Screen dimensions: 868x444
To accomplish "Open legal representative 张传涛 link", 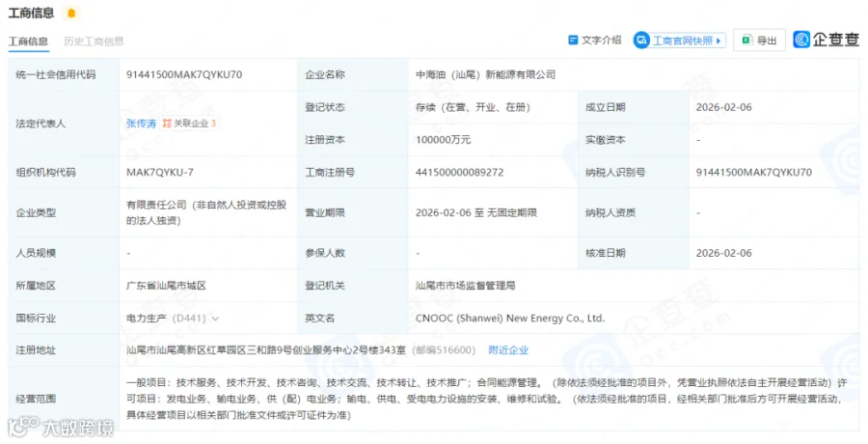I will (x=141, y=124).
